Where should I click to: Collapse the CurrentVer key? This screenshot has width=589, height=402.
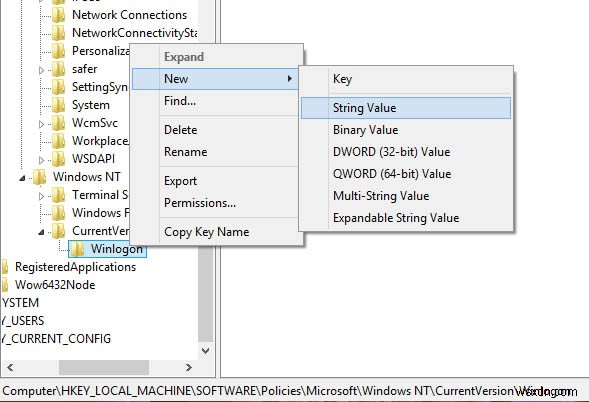click(x=41, y=232)
